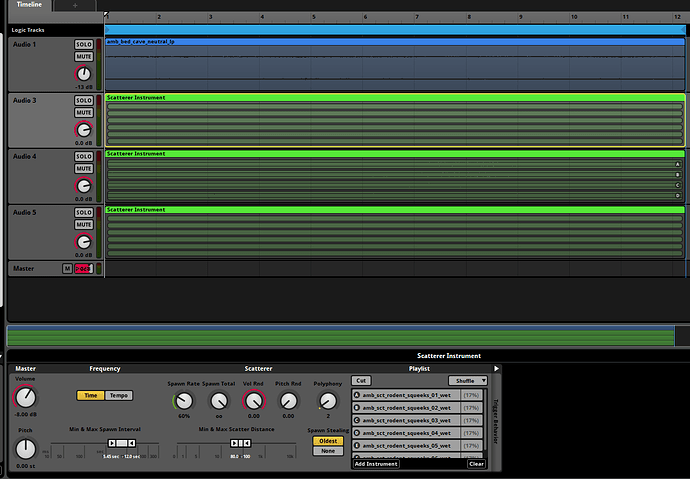Click the Audio 5 track volume knob
The height and width of the screenshot is (479, 690).
pyautogui.click(x=84, y=242)
